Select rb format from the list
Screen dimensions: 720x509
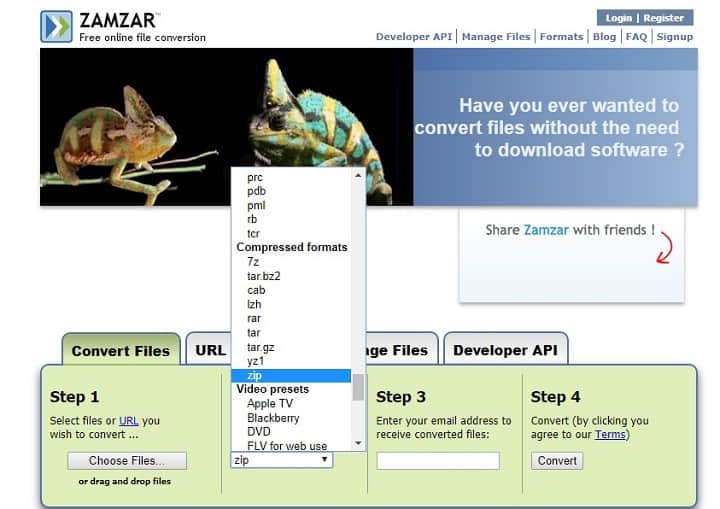291,219
